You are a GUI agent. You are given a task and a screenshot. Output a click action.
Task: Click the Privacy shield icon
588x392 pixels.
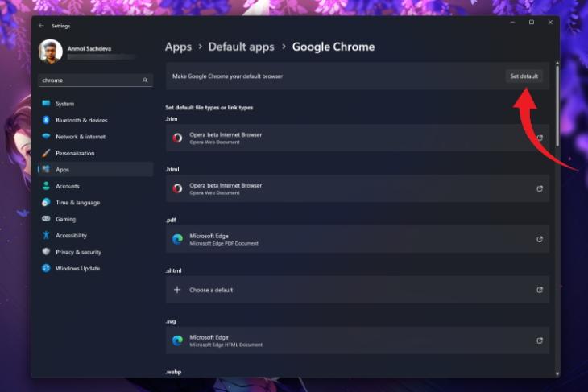coord(46,251)
